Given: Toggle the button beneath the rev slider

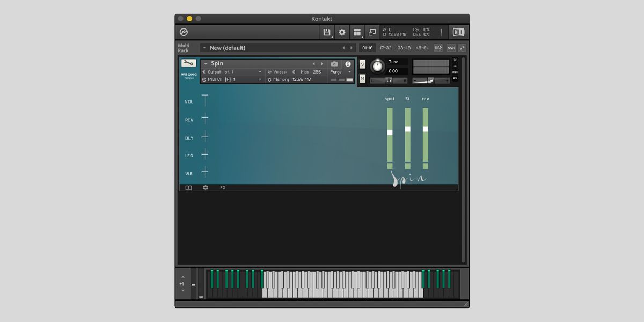Looking at the screenshot, I should click(426, 166).
